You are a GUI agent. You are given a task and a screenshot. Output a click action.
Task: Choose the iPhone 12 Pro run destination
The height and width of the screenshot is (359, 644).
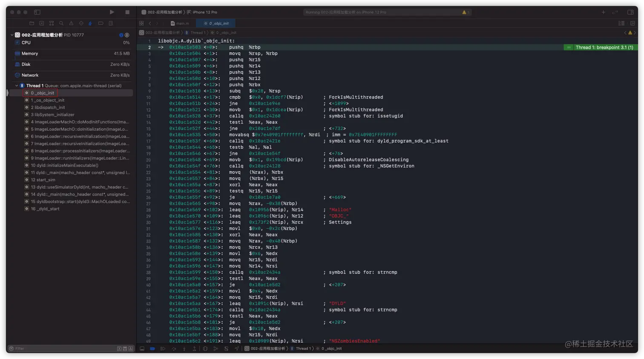click(202, 12)
